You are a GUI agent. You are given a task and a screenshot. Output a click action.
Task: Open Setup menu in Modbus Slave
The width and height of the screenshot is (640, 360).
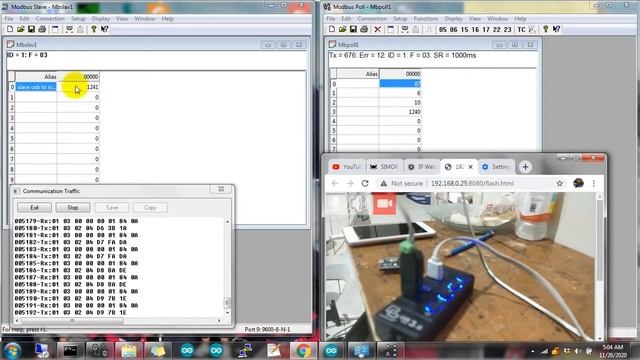(78, 19)
